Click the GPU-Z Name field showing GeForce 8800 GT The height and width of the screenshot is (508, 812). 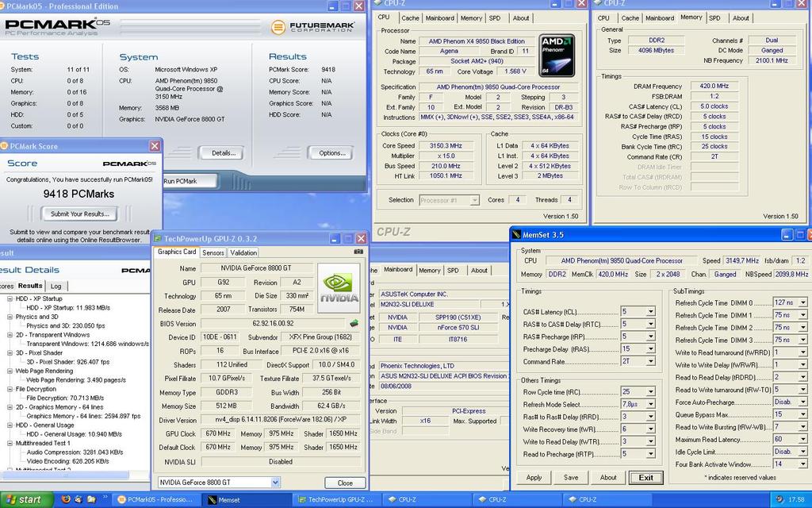click(x=256, y=268)
